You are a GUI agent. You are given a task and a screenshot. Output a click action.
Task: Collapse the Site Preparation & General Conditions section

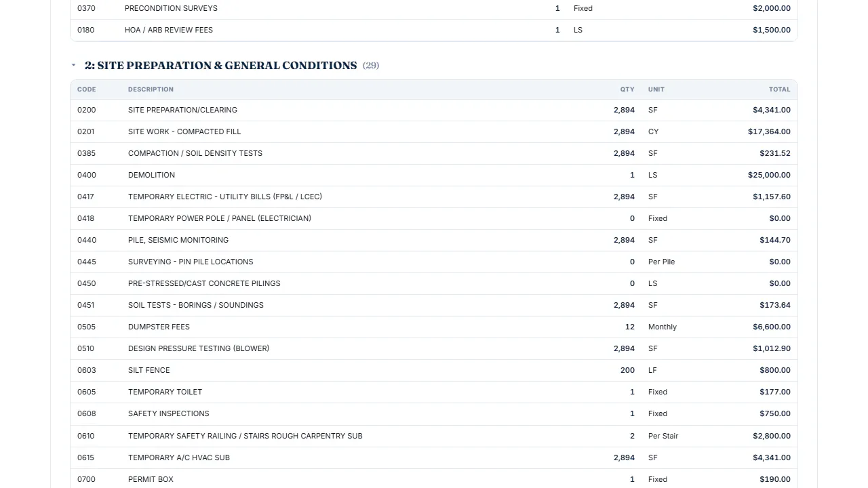[x=73, y=66]
